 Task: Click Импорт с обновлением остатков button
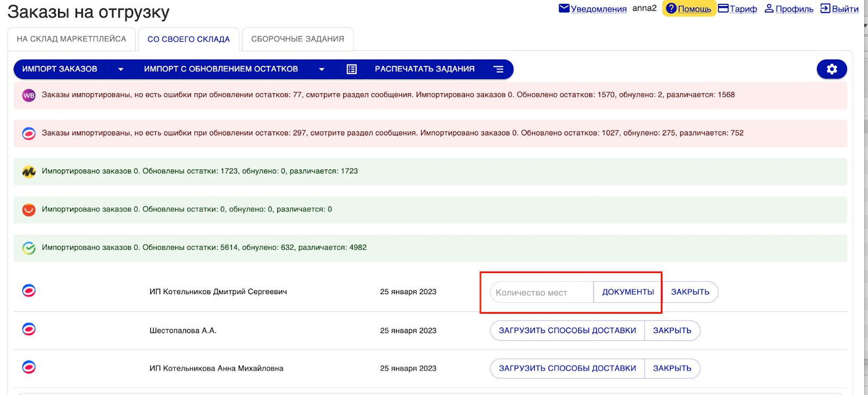tap(221, 69)
